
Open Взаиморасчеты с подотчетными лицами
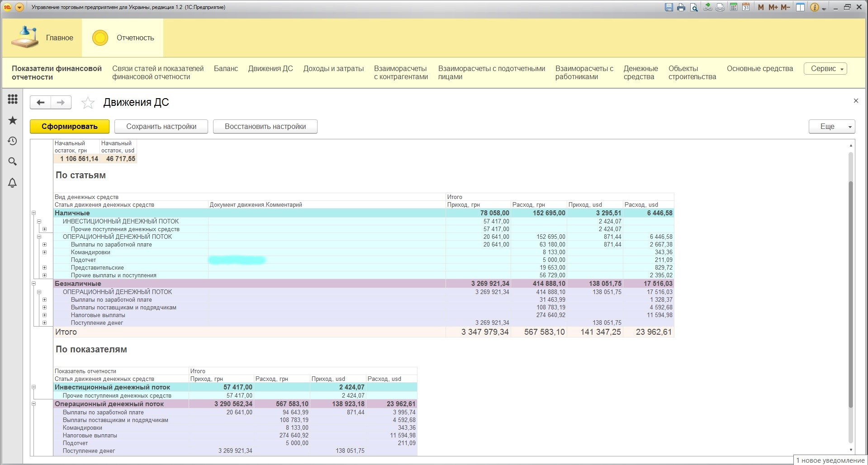[492, 73]
